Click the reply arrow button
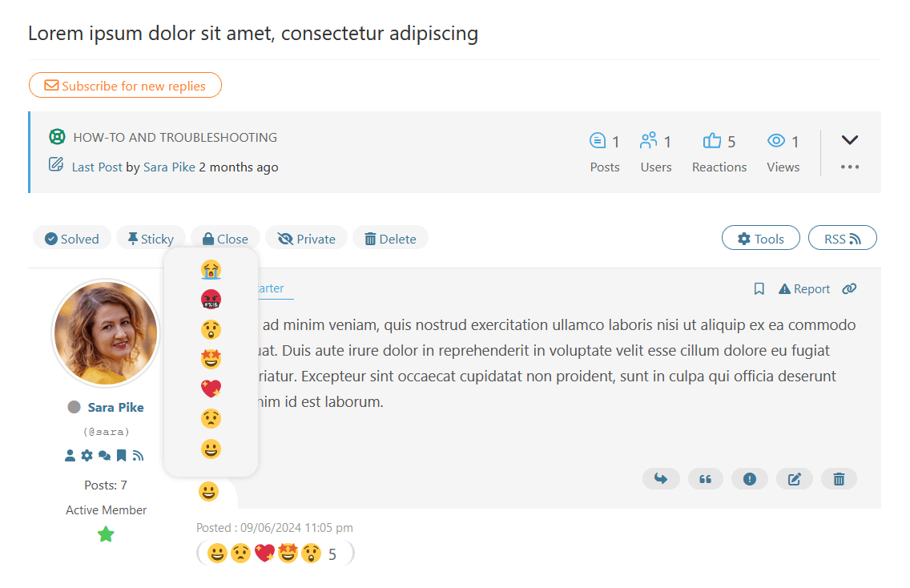 point(661,479)
